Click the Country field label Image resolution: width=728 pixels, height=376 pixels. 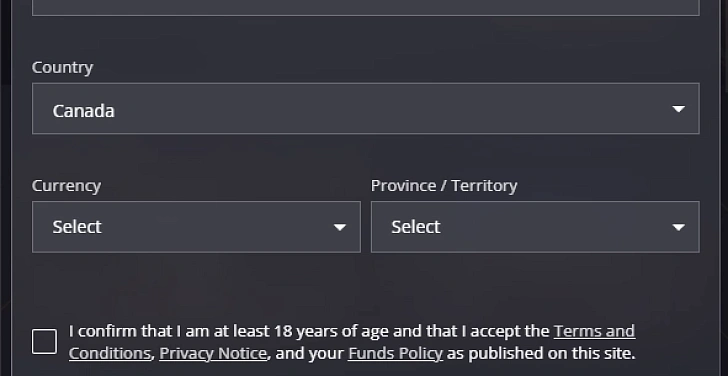[62, 68]
